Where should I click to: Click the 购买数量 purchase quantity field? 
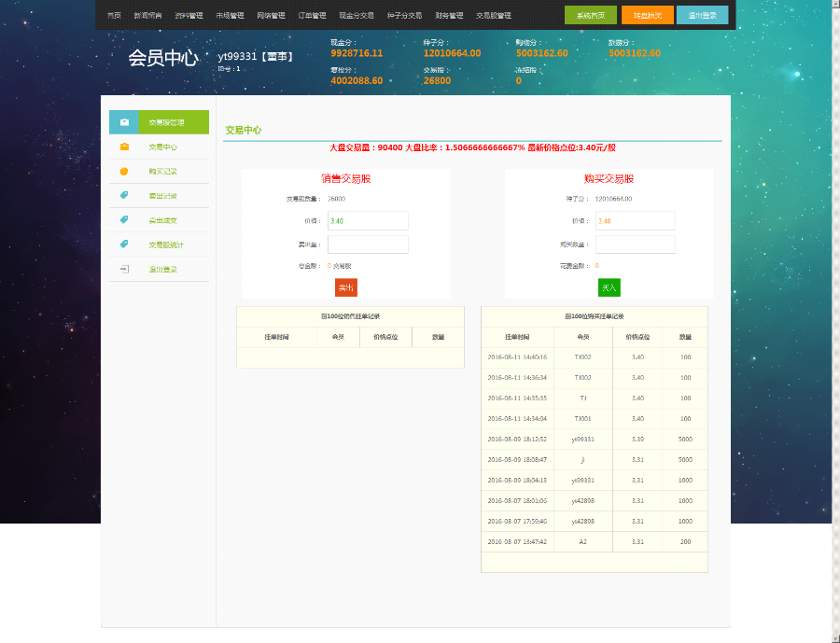635,244
